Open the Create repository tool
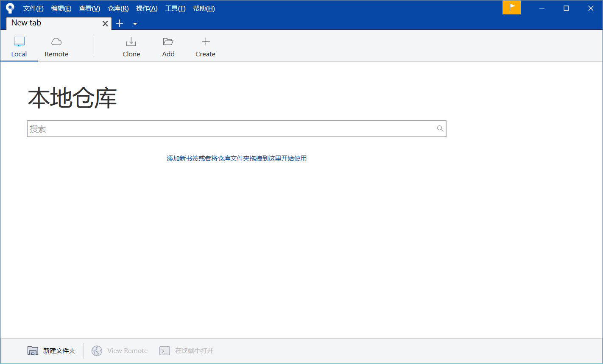Image resolution: width=603 pixels, height=364 pixels. coord(205,47)
